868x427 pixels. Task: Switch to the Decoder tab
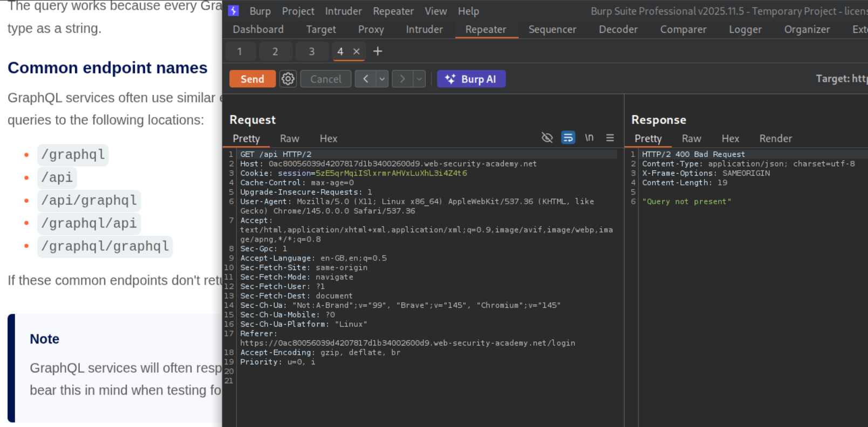tap(618, 30)
